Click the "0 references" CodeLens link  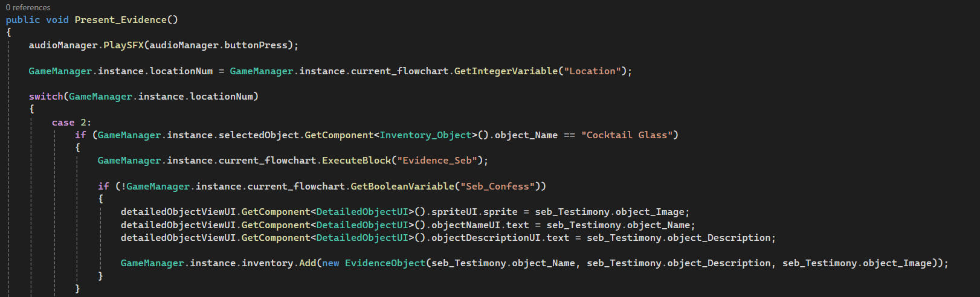coord(28,7)
